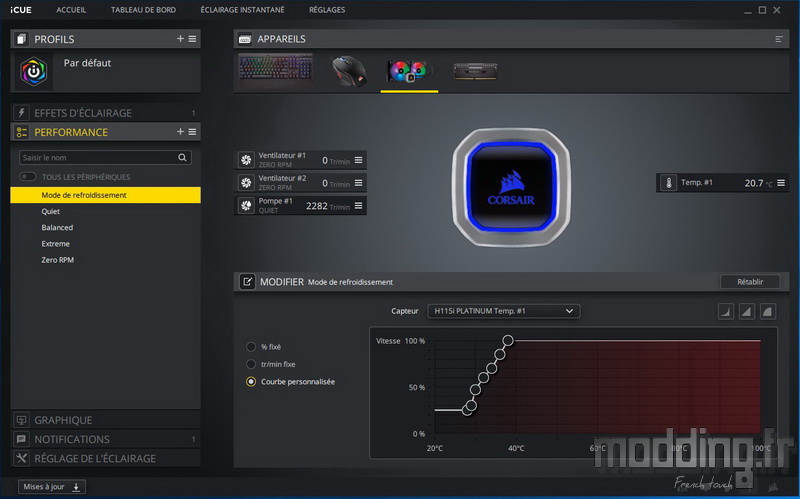Expand the Notifications section
Image resolution: width=800 pixels, height=499 pixels.
105,439
